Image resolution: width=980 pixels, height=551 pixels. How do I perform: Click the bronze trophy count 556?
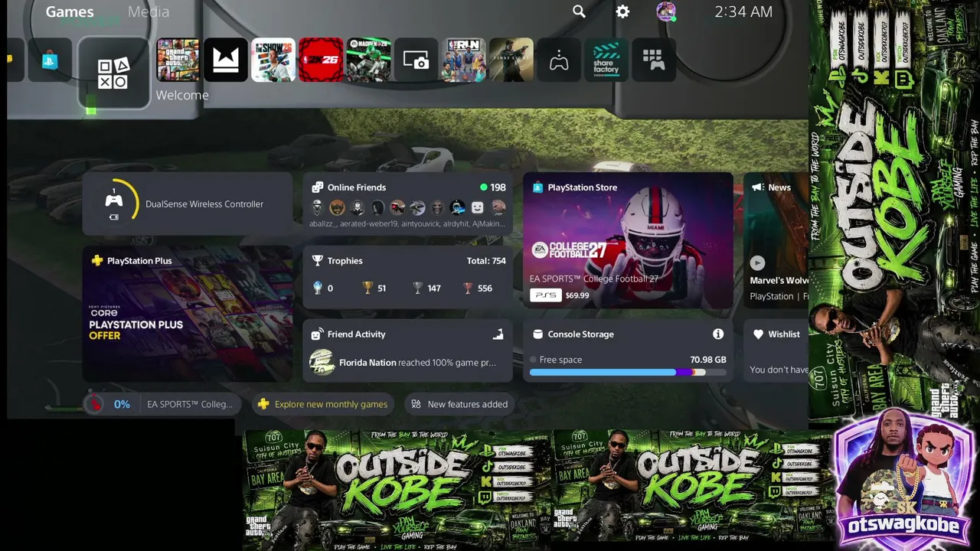coord(478,289)
